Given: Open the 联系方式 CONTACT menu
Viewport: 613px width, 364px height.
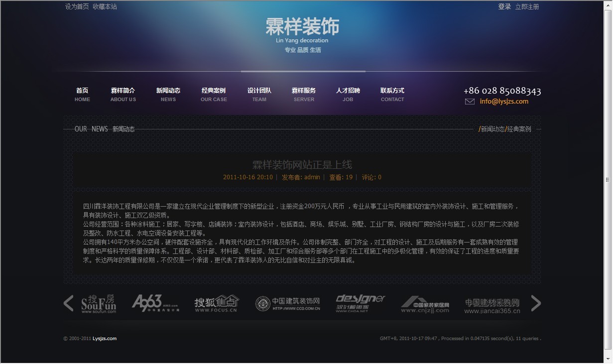Looking at the screenshot, I should [392, 95].
